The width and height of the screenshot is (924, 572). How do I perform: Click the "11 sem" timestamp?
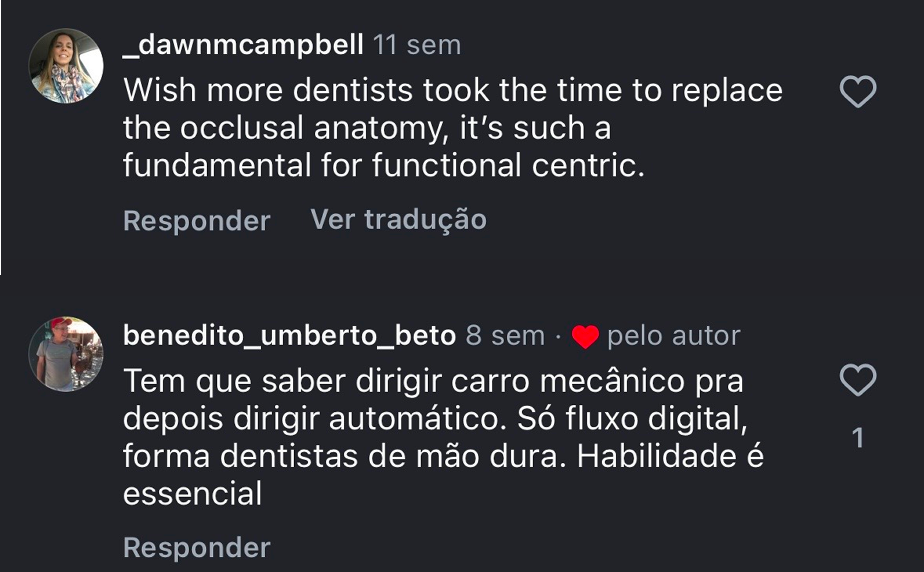click(x=417, y=45)
